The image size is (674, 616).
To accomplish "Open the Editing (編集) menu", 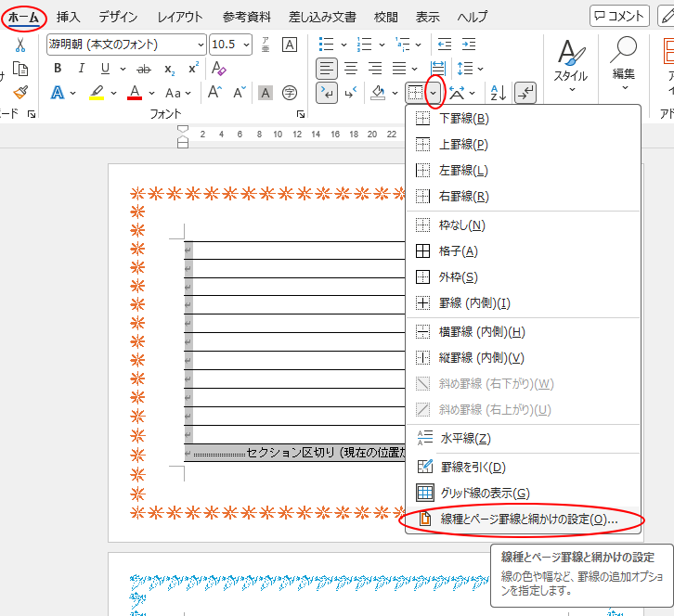I will pyautogui.click(x=623, y=64).
